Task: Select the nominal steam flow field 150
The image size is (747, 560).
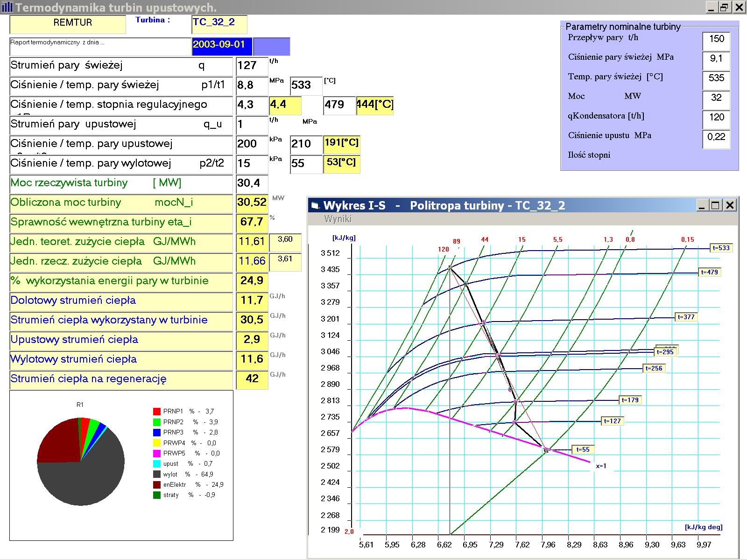Action: (716, 40)
